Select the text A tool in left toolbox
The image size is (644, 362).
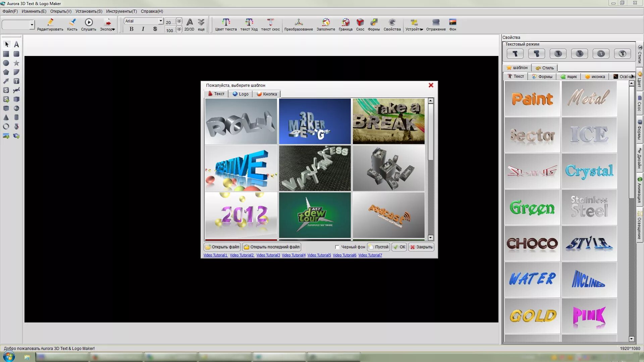click(16, 44)
